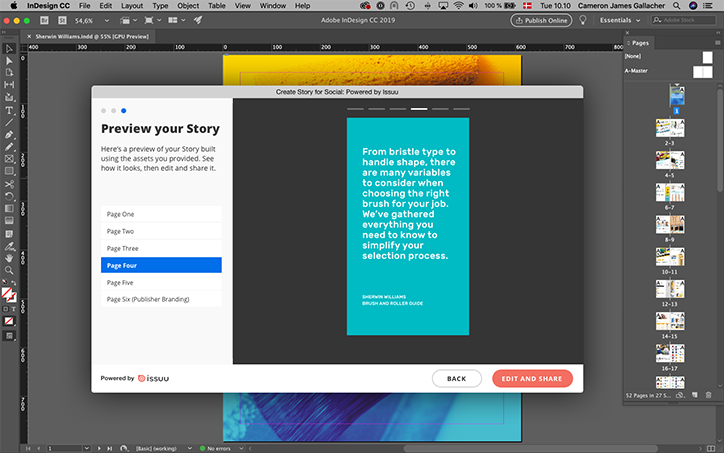This screenshot has height=453, width=724.
Task: Go to first wizard step dot
Action: (103, 111)
